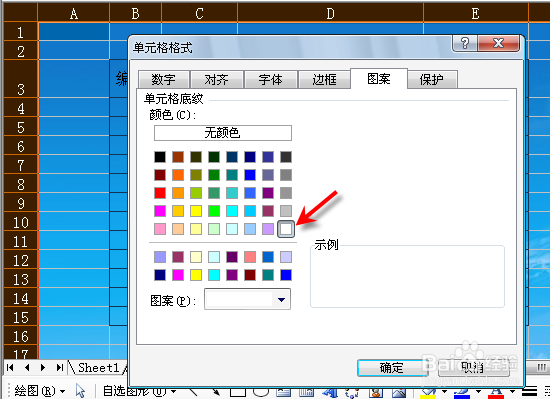Expand the 图案(P) pattern dropdown
The width and height of the screenshot is (550, 399).
(x=281, y=299)
